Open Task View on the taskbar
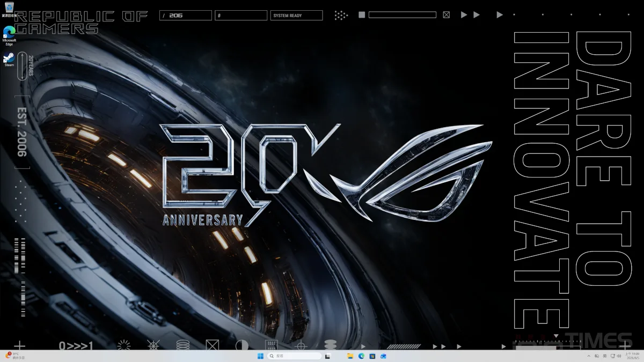Screen dimensions: 644x362 point(327,356)
